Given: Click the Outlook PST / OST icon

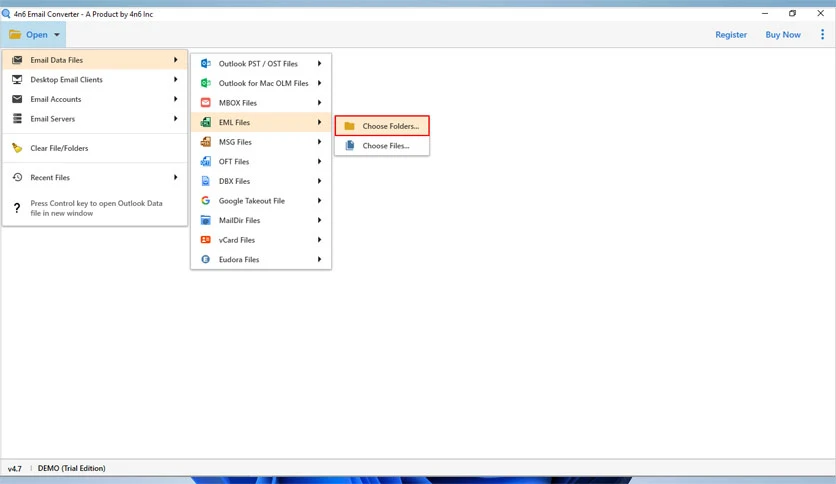Looking at the screenshot, I should 205,63.
